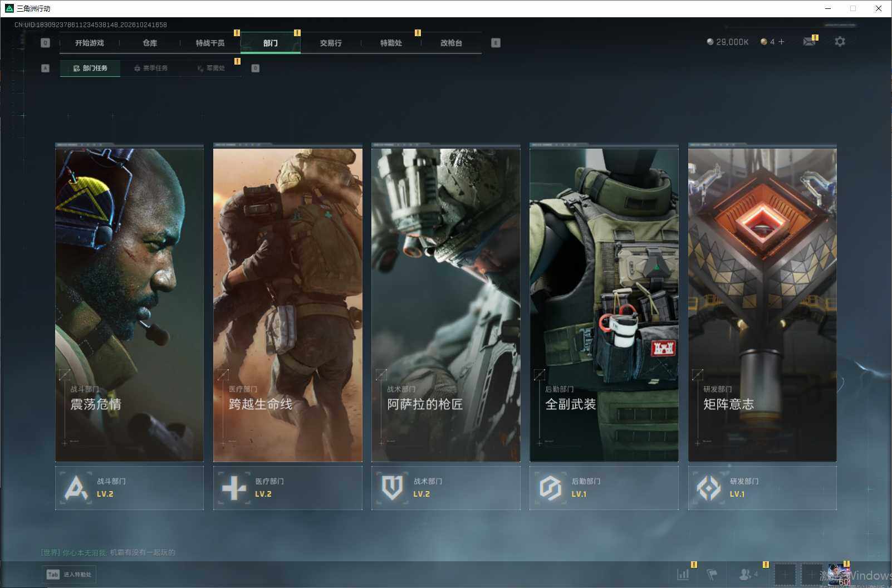Image resolution: width=892 pixels, height=588 pixels.
Task: Click the first empty teammate plus slot
Action: pos(785,574)
